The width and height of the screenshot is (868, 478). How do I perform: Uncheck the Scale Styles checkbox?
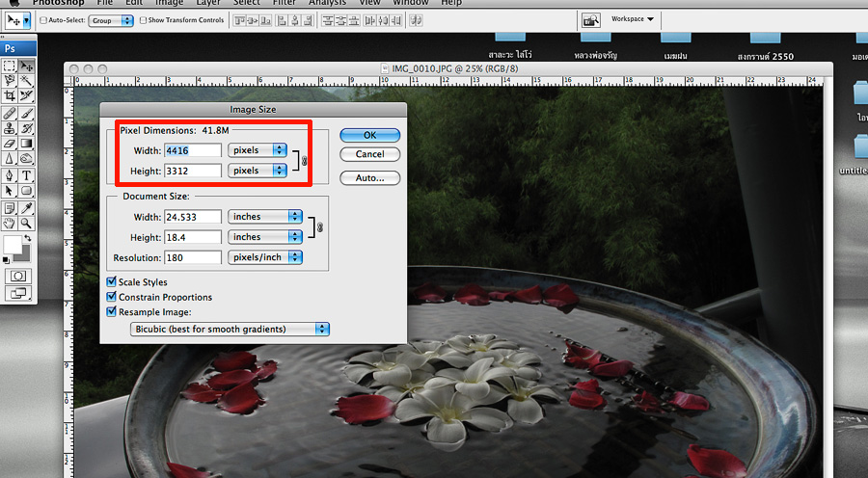pos(111,282)
